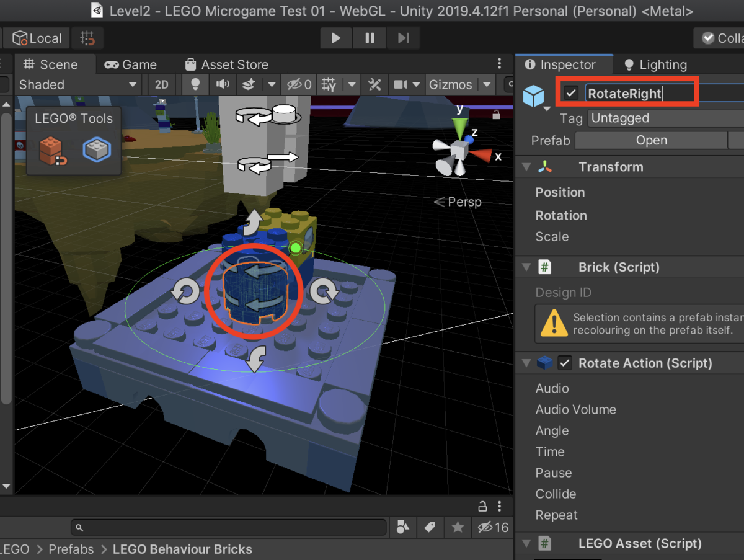Pause the game playback
The height and width of the screenshot is (560, 744).
(370, 38)
